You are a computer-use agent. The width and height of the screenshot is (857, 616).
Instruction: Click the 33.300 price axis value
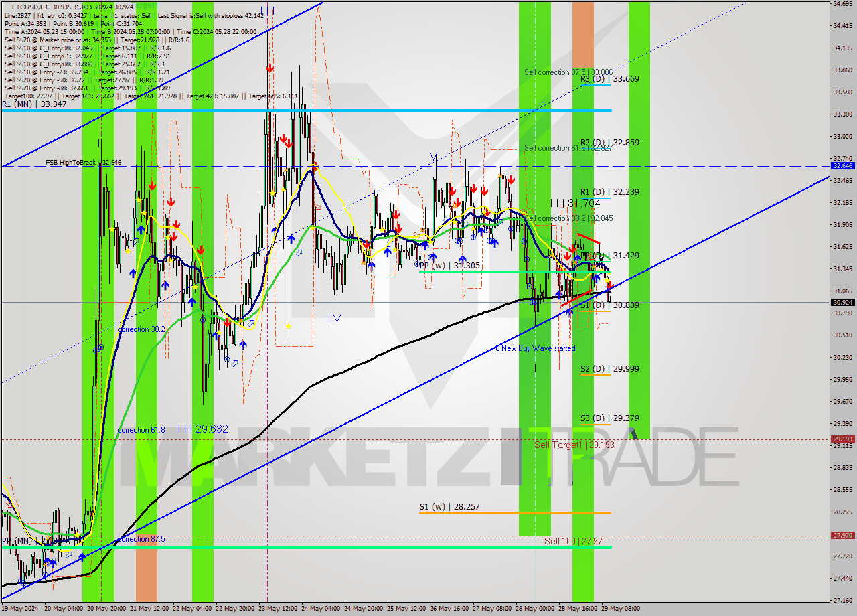click(x=842, y=114)
